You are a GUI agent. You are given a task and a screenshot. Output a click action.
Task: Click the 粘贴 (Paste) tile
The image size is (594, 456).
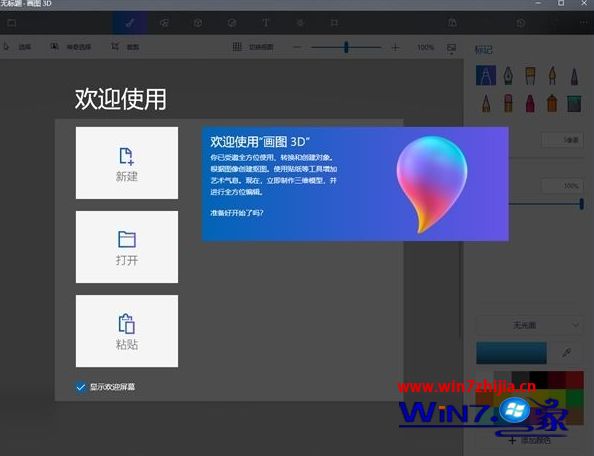tap(127, 331)
